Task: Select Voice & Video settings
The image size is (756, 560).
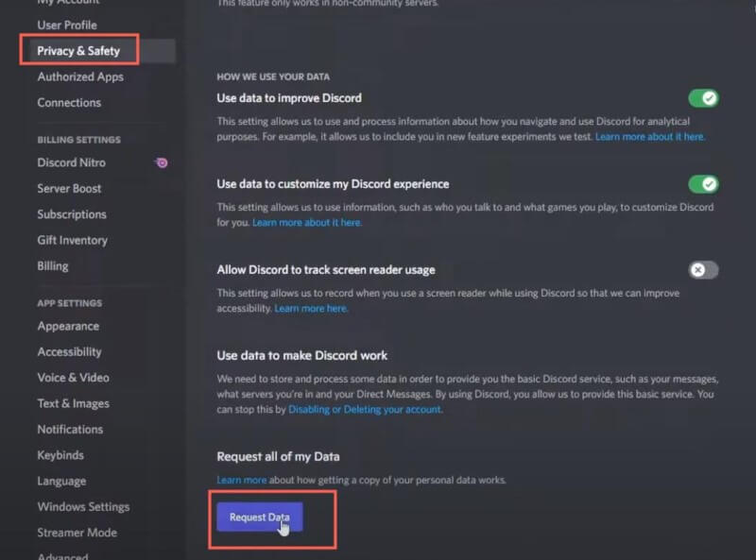Action: [x=75, y=377]
